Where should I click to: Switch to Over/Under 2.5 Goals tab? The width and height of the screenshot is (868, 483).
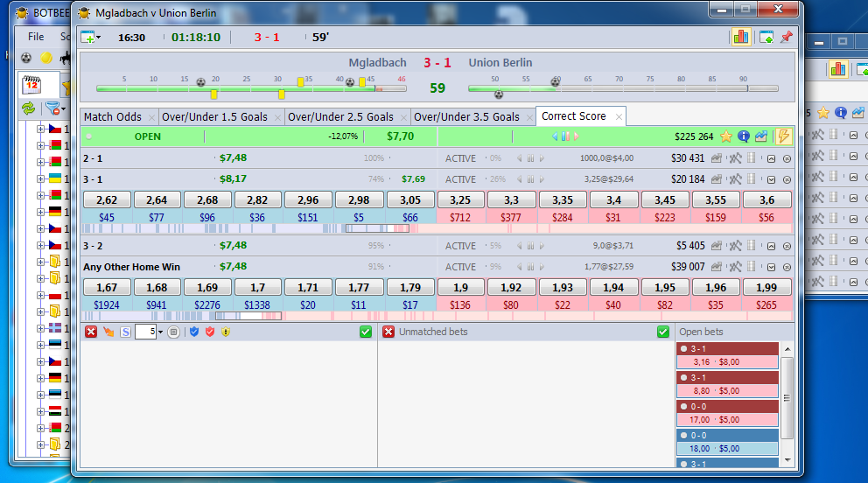(340, 116)
